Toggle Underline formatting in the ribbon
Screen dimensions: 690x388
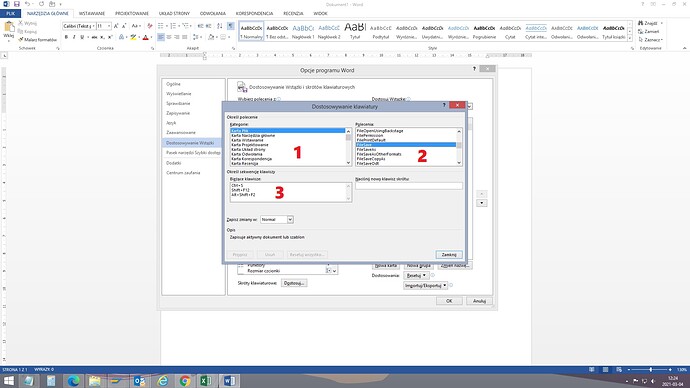click(x=82, y=37)
